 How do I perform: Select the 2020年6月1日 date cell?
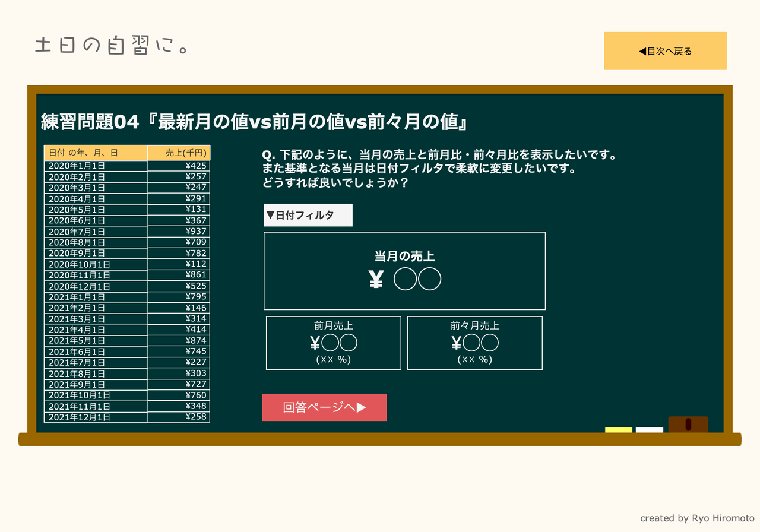(x=96, y=221)
